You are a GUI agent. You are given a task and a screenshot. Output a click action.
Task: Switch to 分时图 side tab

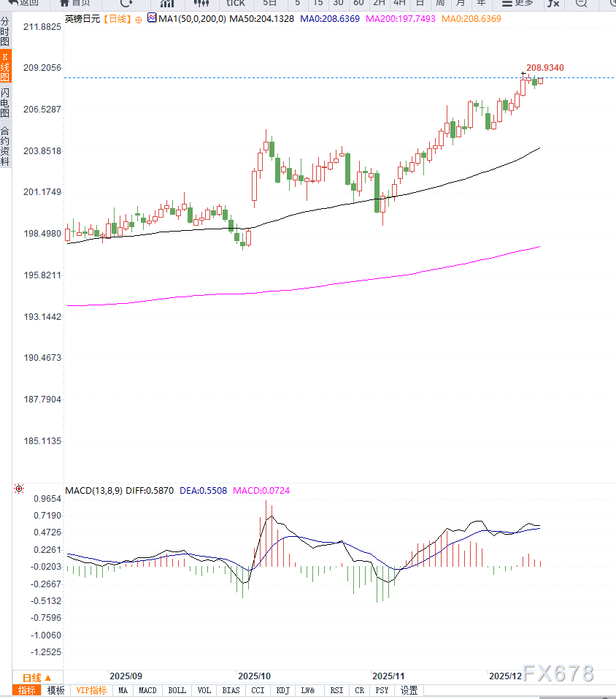point(5,32)
